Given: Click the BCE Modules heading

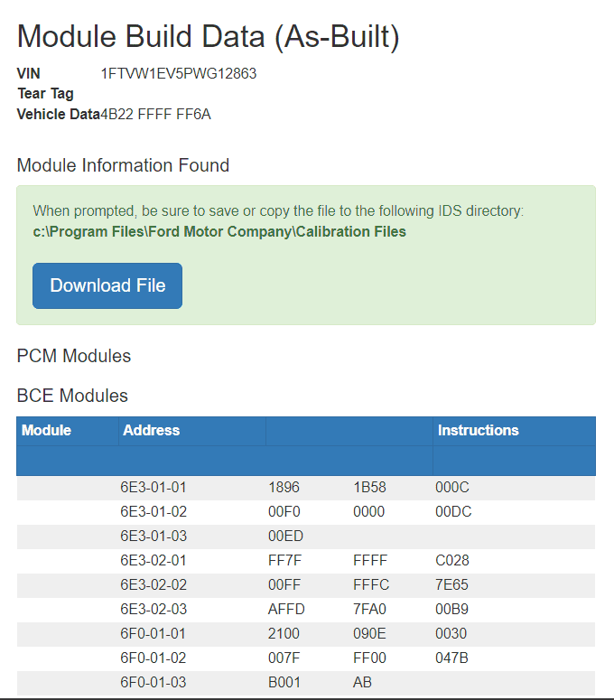Looking at the screenshot, I should tap(72, 396).
